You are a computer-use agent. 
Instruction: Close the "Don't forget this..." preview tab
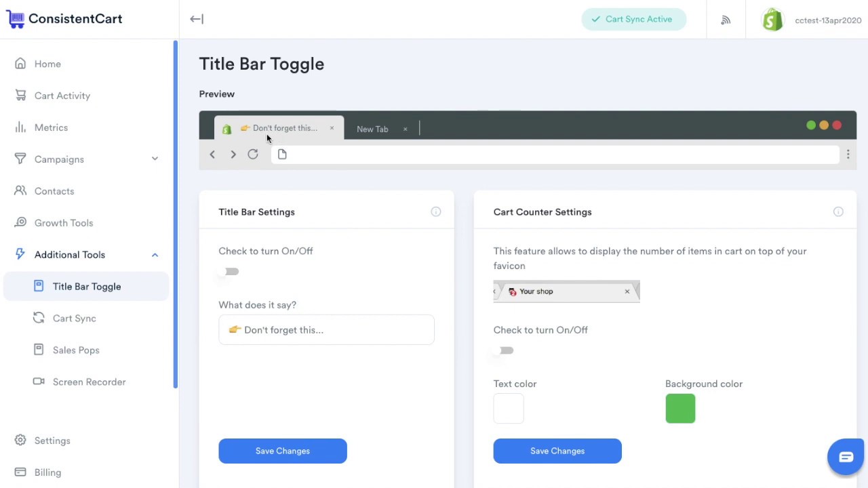tap(332, 128)
